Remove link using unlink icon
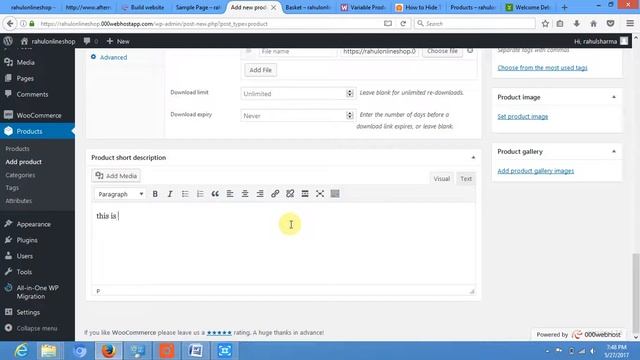This screenshot has height=360, width=640. tap(290, 194)
